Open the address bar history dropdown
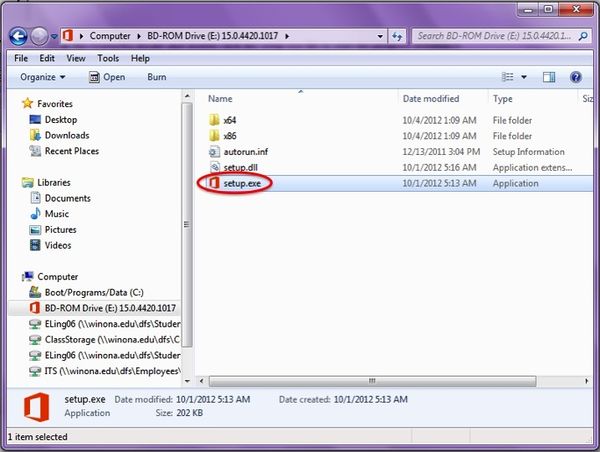600x452 pixels. point(380,36)
